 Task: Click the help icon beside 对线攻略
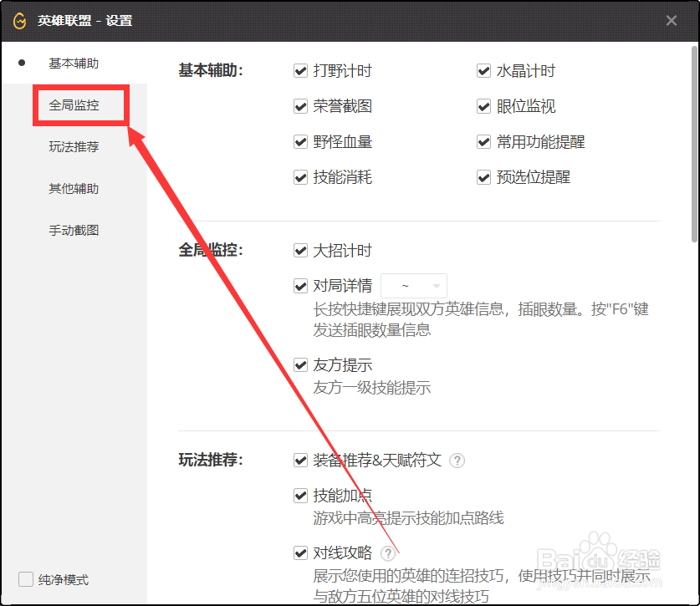pyautogui.click(x=388, y=553)
